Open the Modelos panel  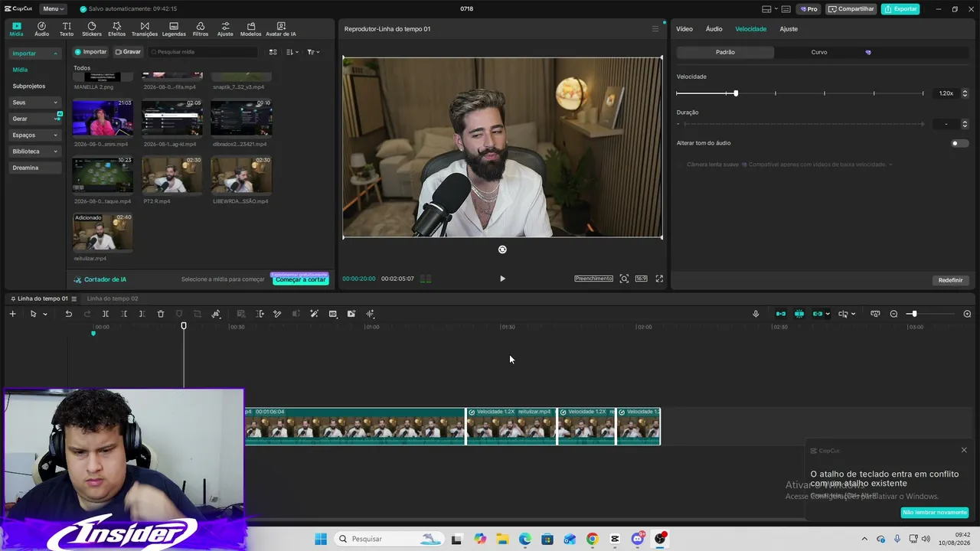[250, 29]
